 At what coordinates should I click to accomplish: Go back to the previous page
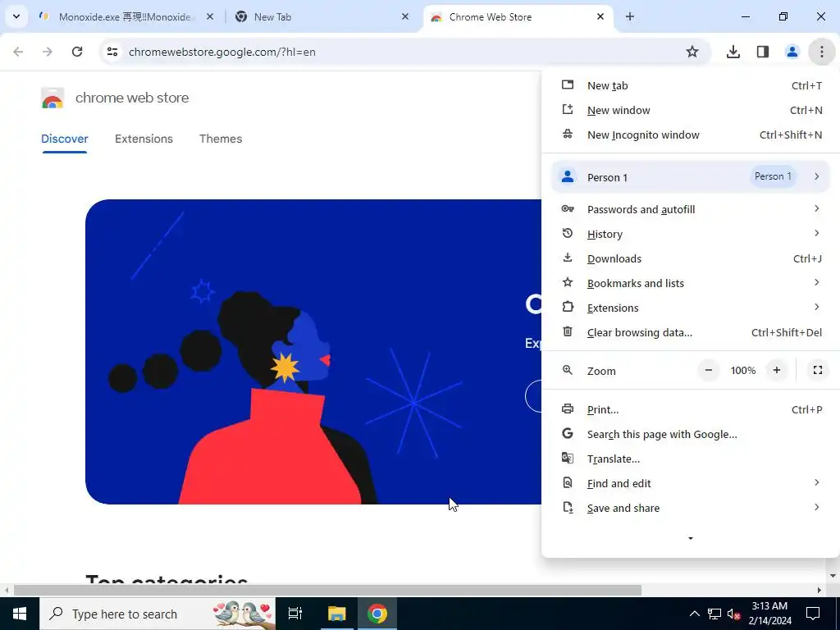tap(18, 52)
